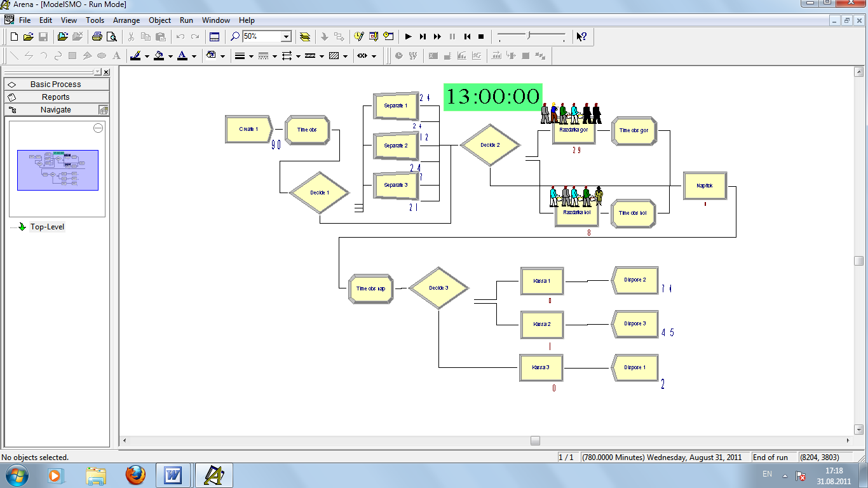Click the Layers icon in toolbar

305,37
